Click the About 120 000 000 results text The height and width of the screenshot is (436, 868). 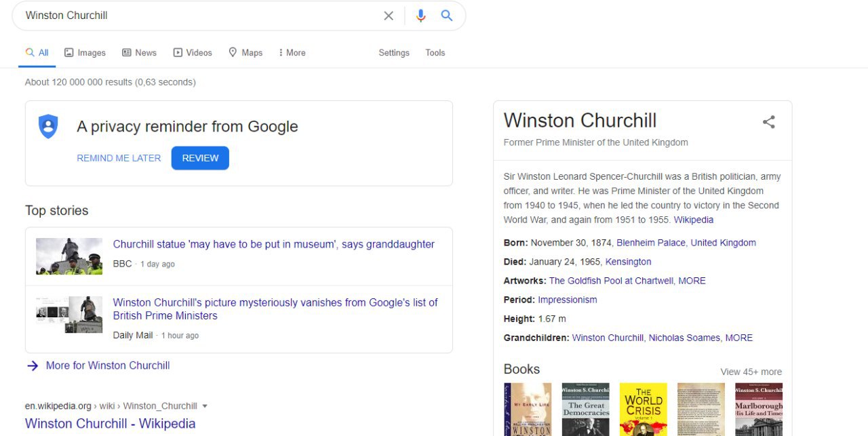pyautogui.click(x=111, y=82)
